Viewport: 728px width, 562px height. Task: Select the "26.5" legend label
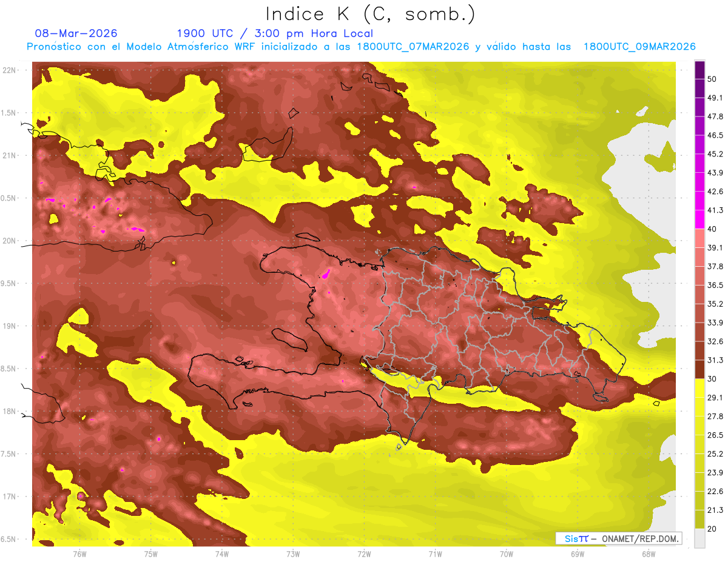click(x=715, y=435)
